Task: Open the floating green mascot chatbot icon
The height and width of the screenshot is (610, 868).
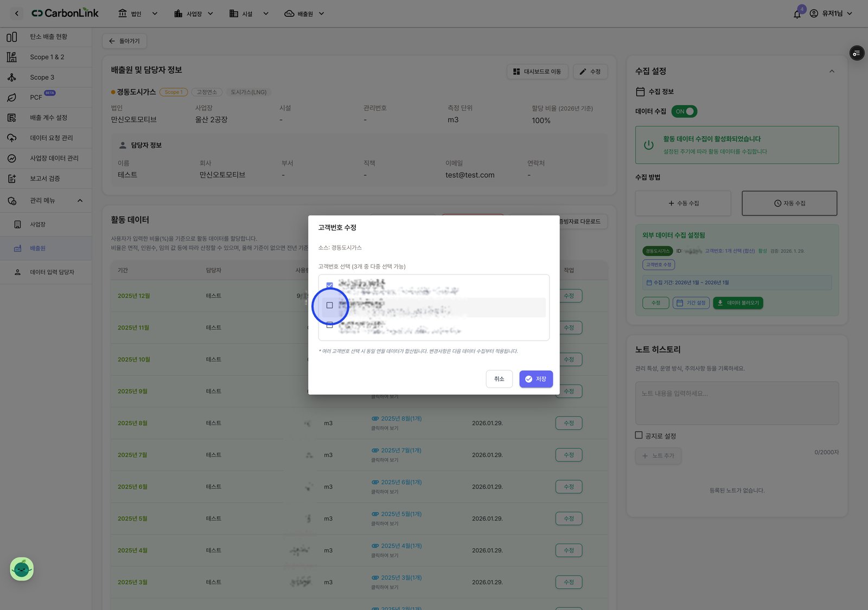Action: (22, 569)
